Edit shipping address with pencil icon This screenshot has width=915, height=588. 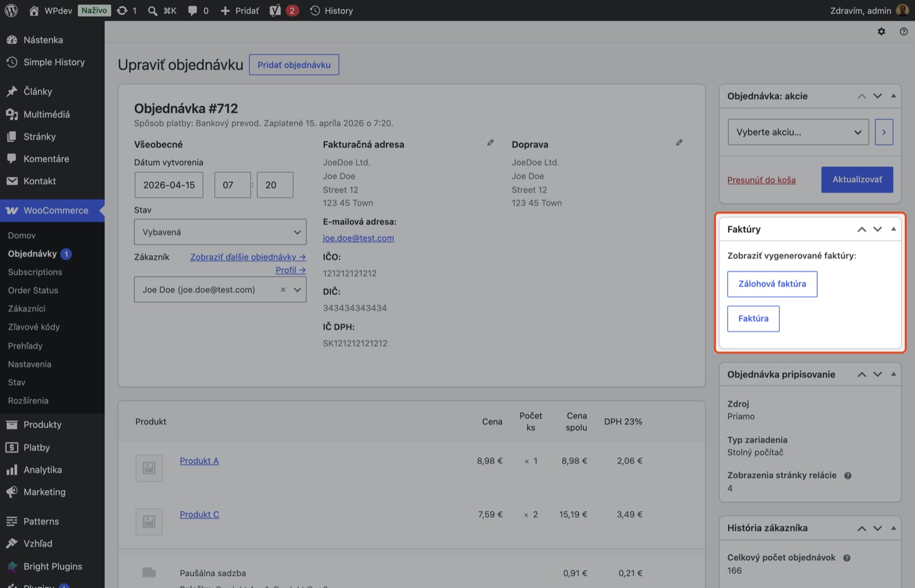tap(679, 142)
